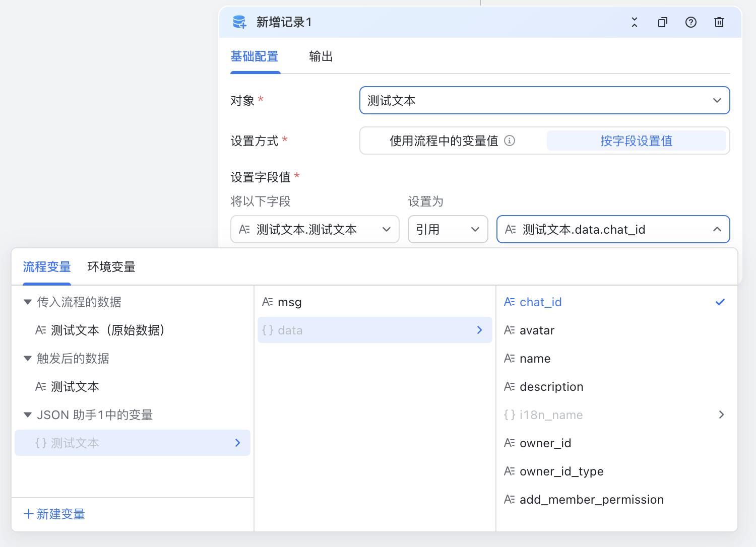Click the 新建变量 link
Viewport: 756px width, 547px height.
53,514
